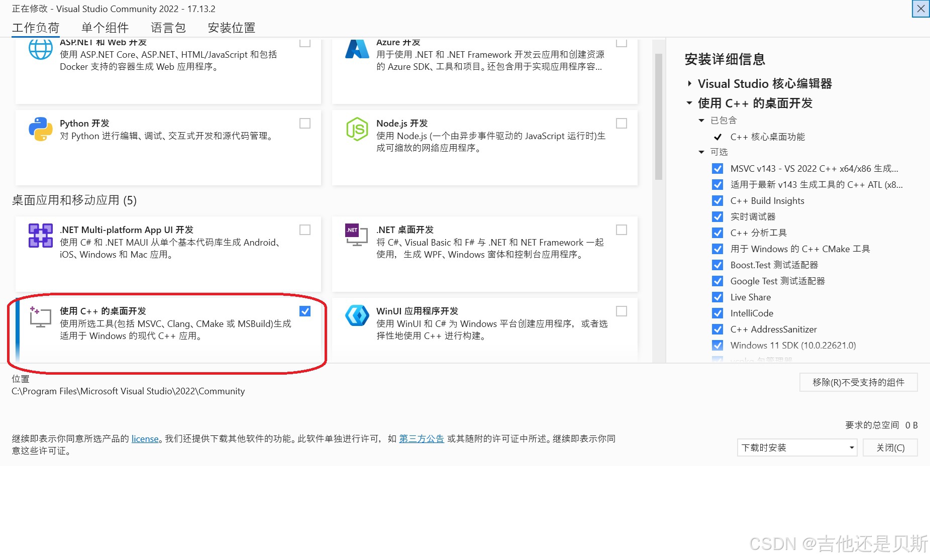930x560 pixels.
Task: Click 移除(R)不受支持的组件 button
Action: tap(858, 382)
